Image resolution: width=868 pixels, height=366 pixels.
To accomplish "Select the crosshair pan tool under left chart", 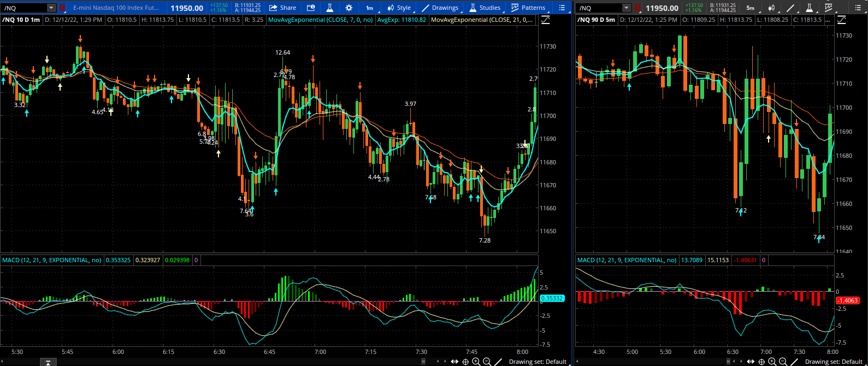I will coord(465,362).
